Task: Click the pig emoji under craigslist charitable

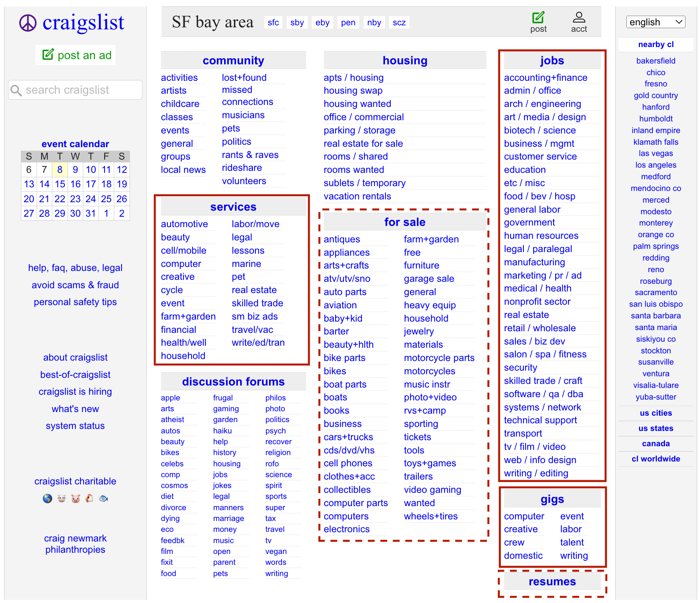Action: coord(76,498)
